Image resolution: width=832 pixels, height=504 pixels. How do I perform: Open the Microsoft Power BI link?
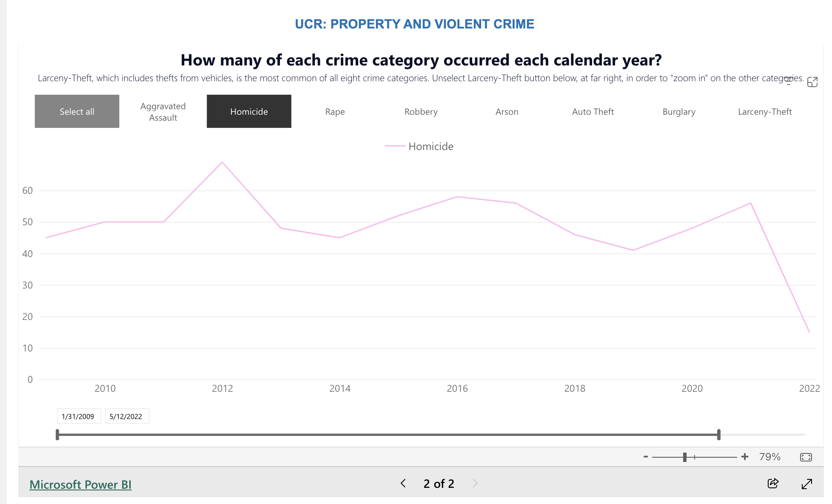[x=80, y=484]
